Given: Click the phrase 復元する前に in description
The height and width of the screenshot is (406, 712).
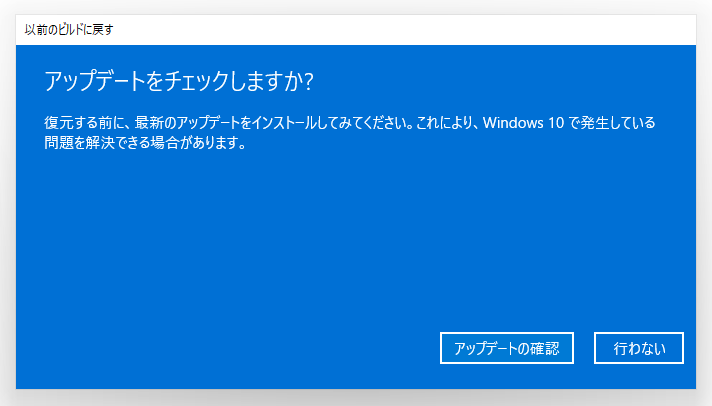Looking at the screenshot, I should click(x=78, y=123).
